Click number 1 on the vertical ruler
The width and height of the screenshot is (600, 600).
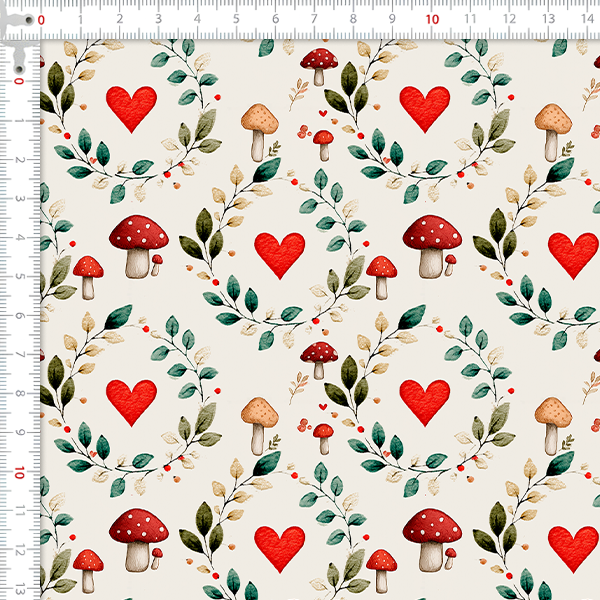click(19, 121)
